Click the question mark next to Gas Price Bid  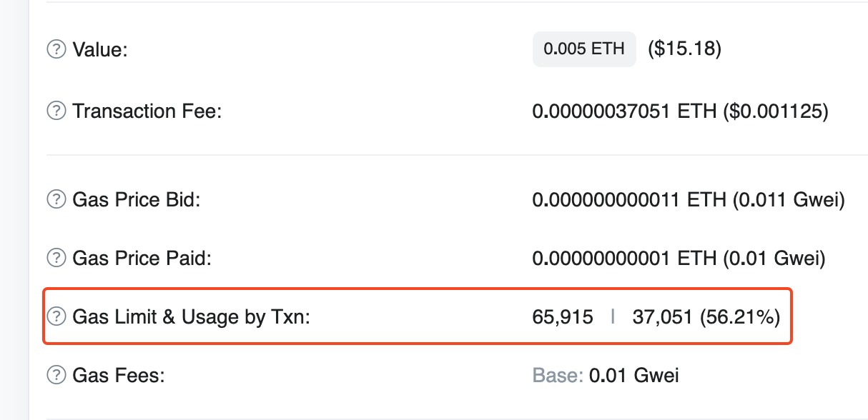point(56,200)
